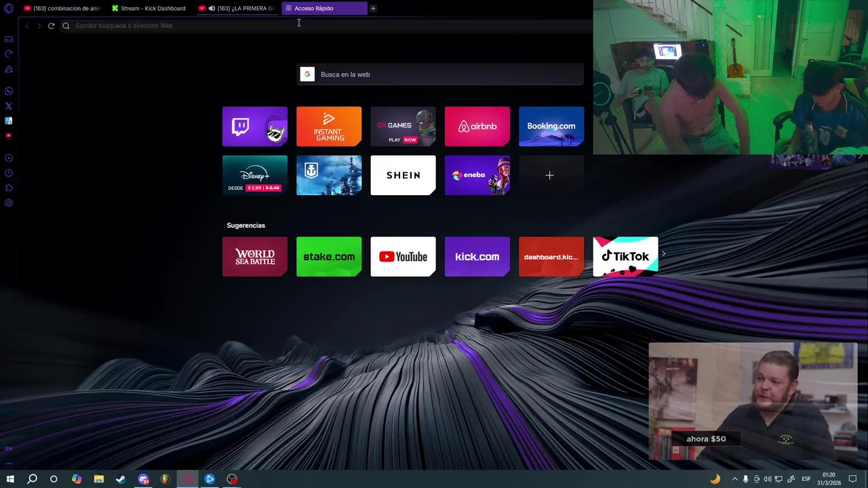Viewport: 868px width, 488px height.
Task: Open stake.com suggestion tile
Action: click(x=329, y=256)
